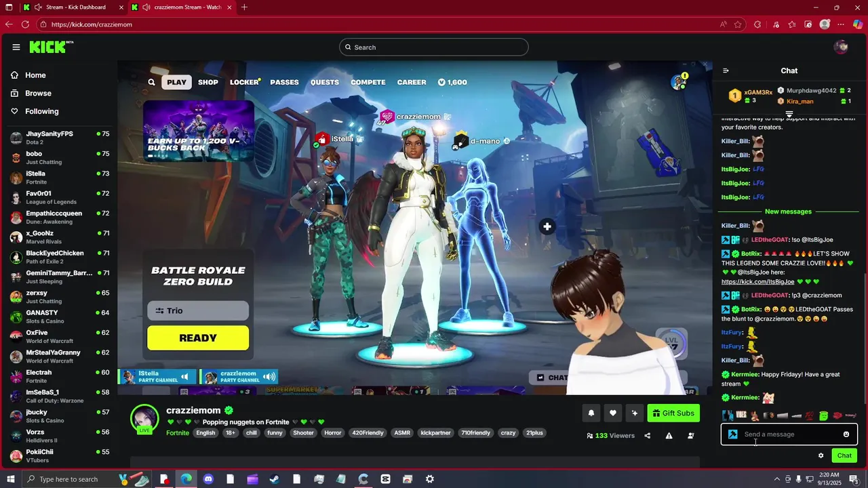Open Edge Copilot icon
The height and width of the screenshot is (488, 868).
858,24
